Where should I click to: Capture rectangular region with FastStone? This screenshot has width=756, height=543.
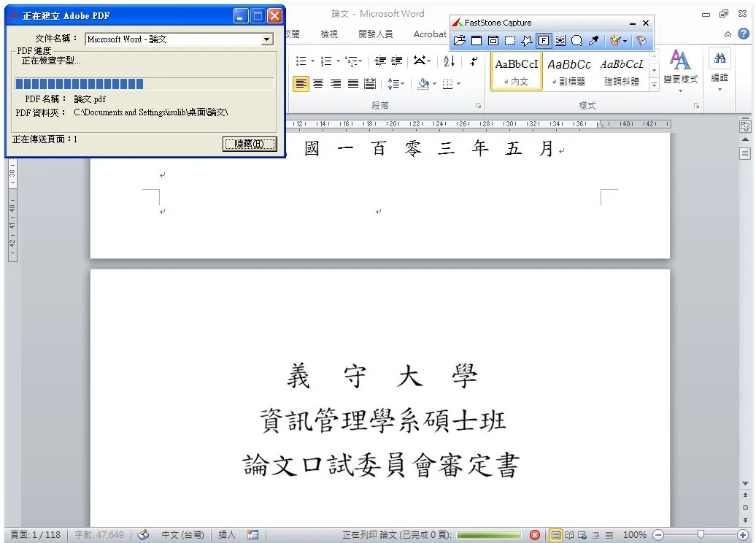510,41
